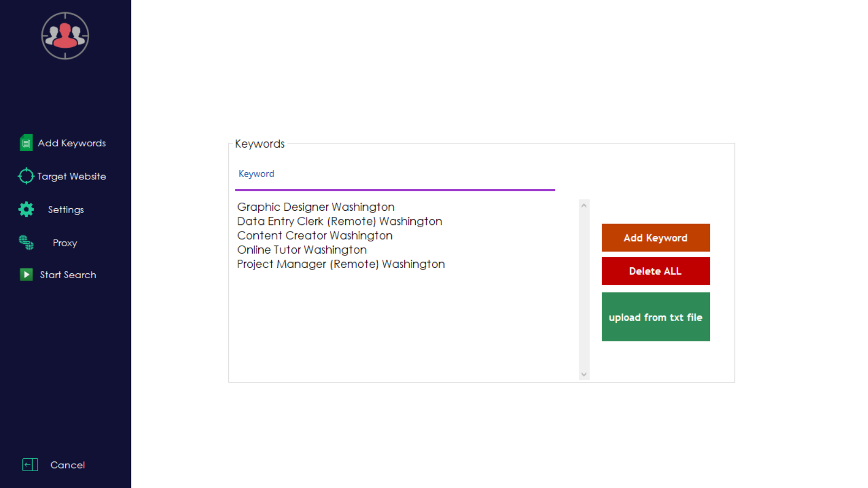Select the Online Tutor Washington keyword

click(302, 250)
